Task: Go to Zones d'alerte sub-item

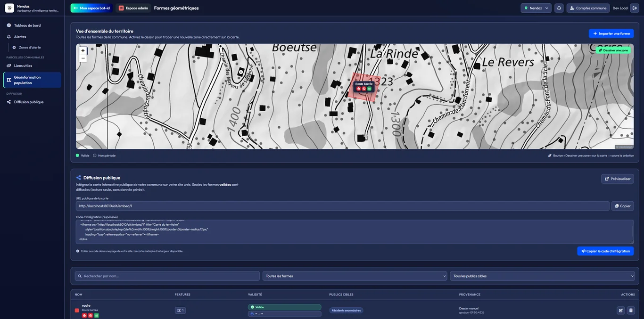Action: pyautogui.click(x=30, y=48)
